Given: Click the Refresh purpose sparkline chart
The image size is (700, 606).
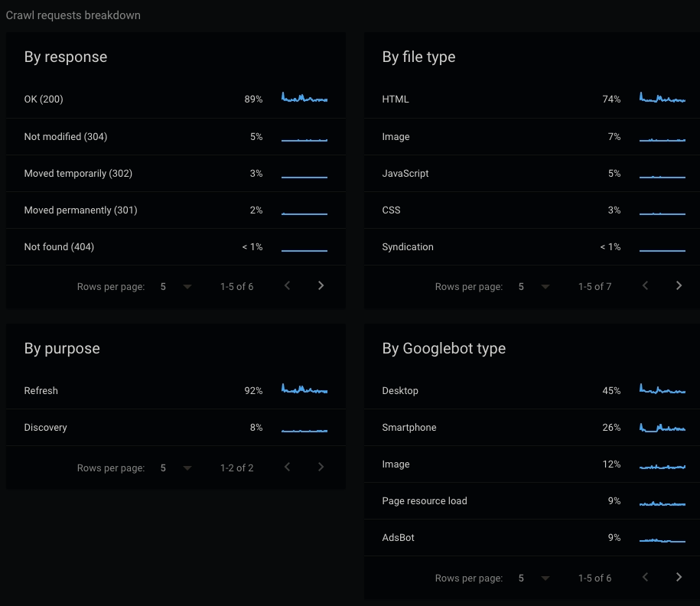Looking at the screenshot, I should 304,389.
